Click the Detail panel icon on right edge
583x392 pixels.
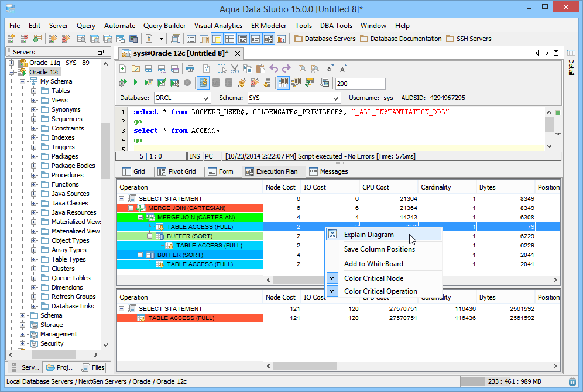tap(571, 53)
